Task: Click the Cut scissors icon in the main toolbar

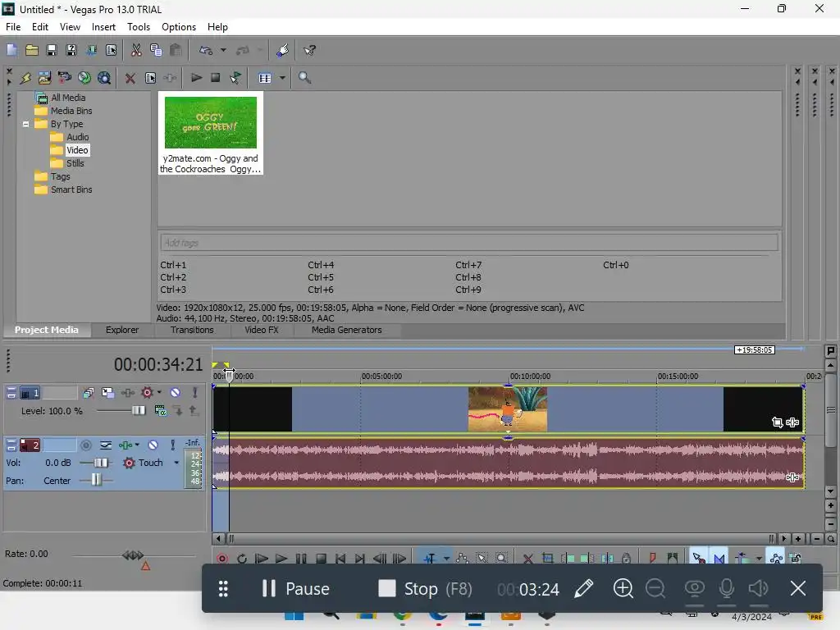Action: coord(136,50)
